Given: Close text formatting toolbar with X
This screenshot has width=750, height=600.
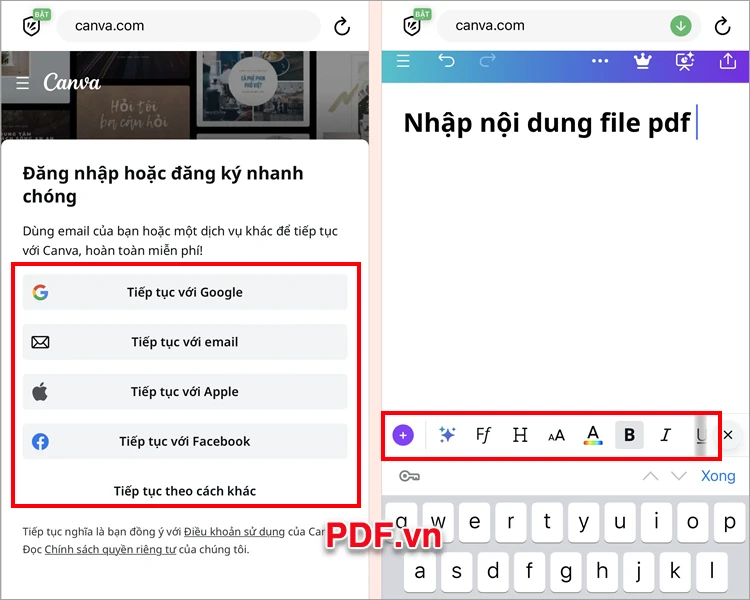Looking at the screenshot, I should point(728,435).
